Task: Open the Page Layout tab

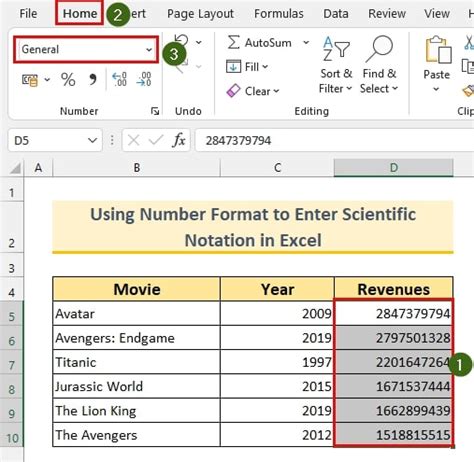Action: pos(200,14)
